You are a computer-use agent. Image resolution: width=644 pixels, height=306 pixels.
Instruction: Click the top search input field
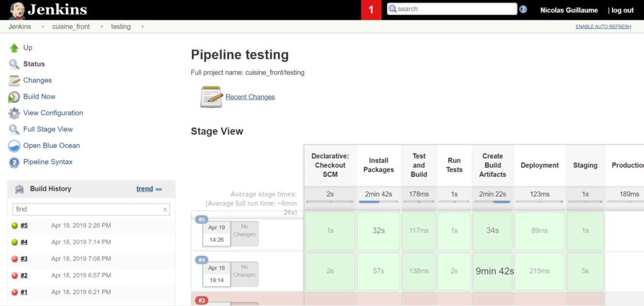tap(452, 9)
